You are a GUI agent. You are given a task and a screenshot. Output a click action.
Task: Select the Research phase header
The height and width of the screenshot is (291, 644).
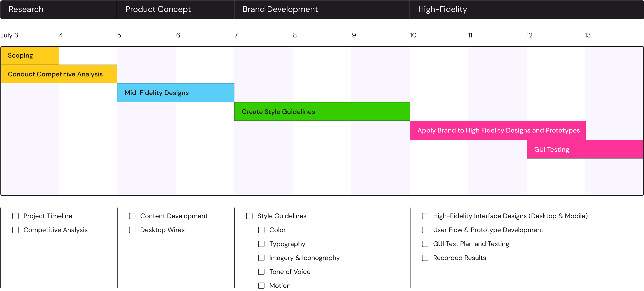59,10
